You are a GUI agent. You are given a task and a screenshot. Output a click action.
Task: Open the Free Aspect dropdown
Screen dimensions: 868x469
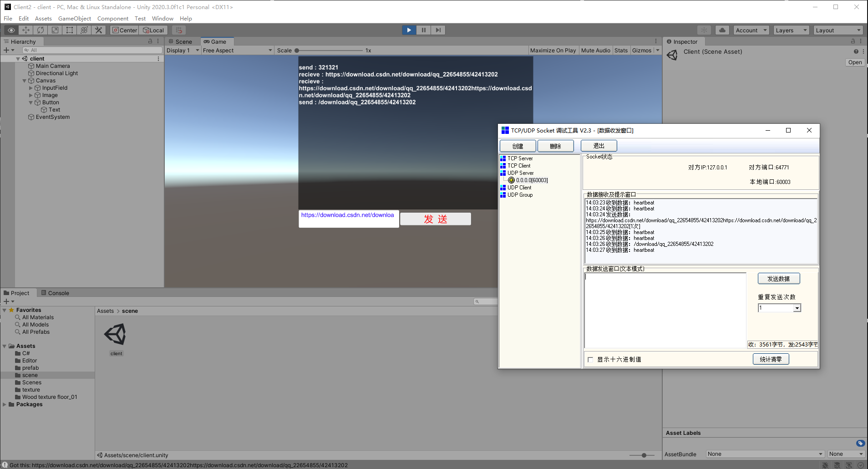pyautogui.click(x=238, y=51)
